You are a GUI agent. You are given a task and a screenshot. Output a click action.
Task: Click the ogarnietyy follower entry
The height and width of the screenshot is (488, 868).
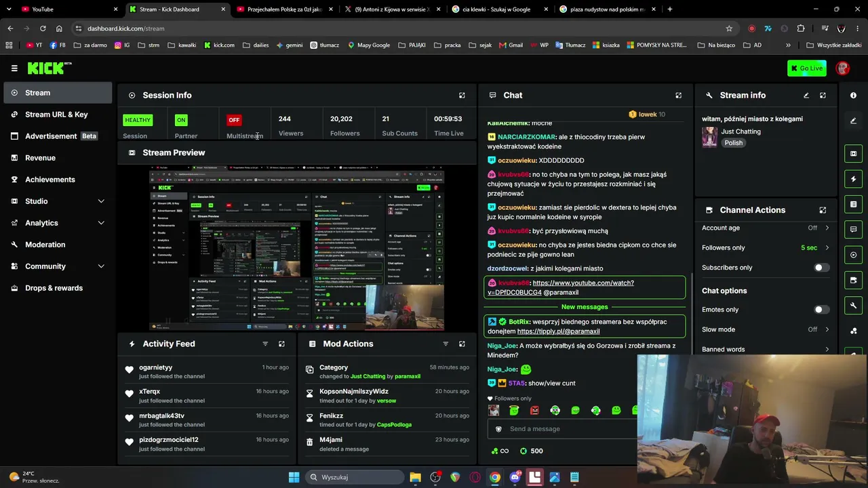tap(206, 371)
